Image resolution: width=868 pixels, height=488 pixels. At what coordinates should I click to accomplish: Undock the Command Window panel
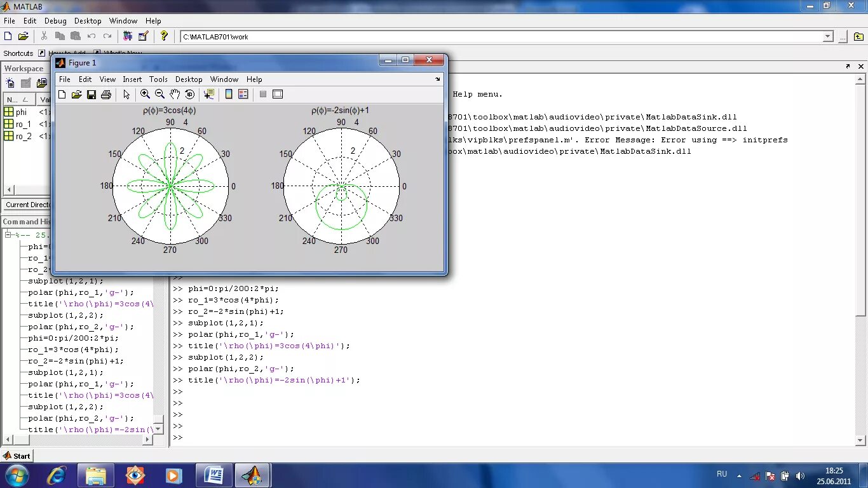[848, 66]
